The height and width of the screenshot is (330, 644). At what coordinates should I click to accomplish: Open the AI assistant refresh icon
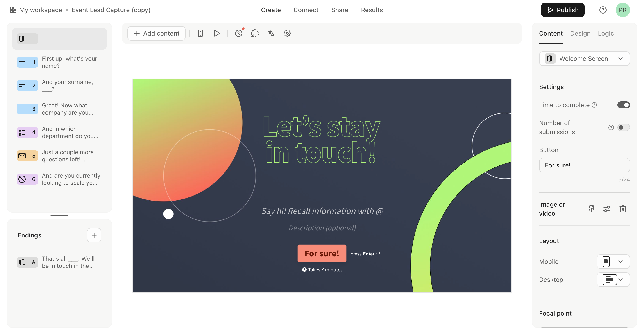click(255, 33)
